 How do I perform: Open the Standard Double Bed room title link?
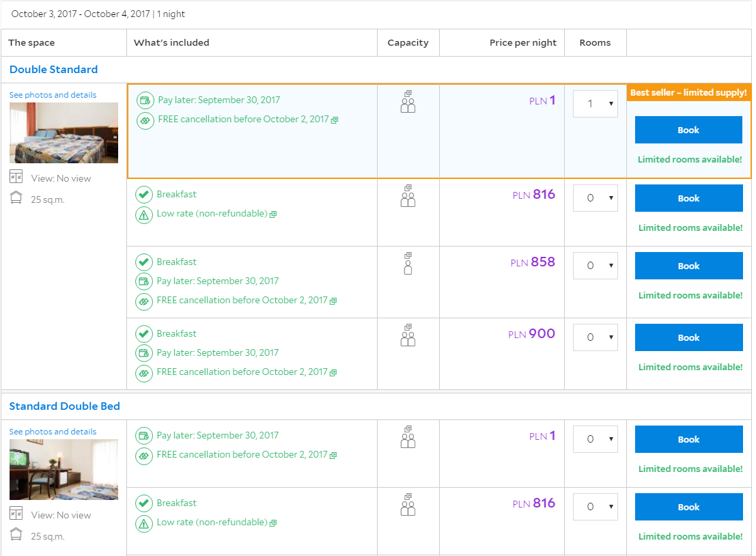[x=65, y=406]
